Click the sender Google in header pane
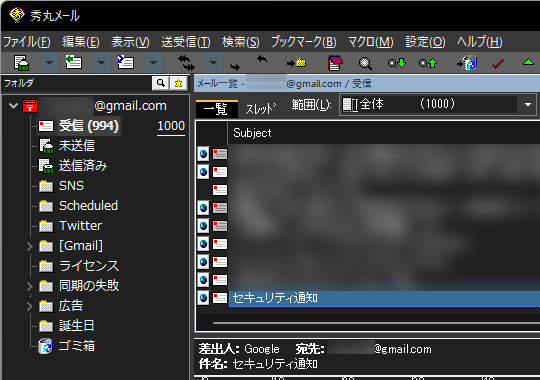The height and width of the screenshot is (380, 540). click(x=262, y=349)
